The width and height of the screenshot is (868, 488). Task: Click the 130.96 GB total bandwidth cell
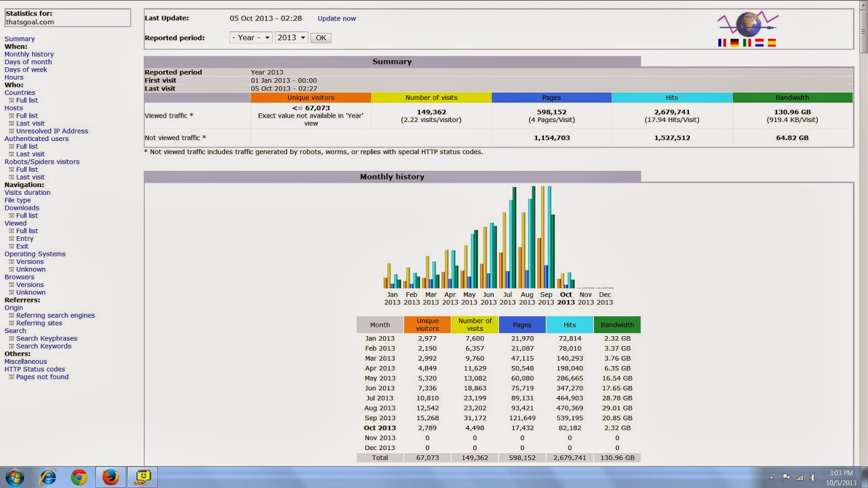pyautogui.click(x=617, y=458)
